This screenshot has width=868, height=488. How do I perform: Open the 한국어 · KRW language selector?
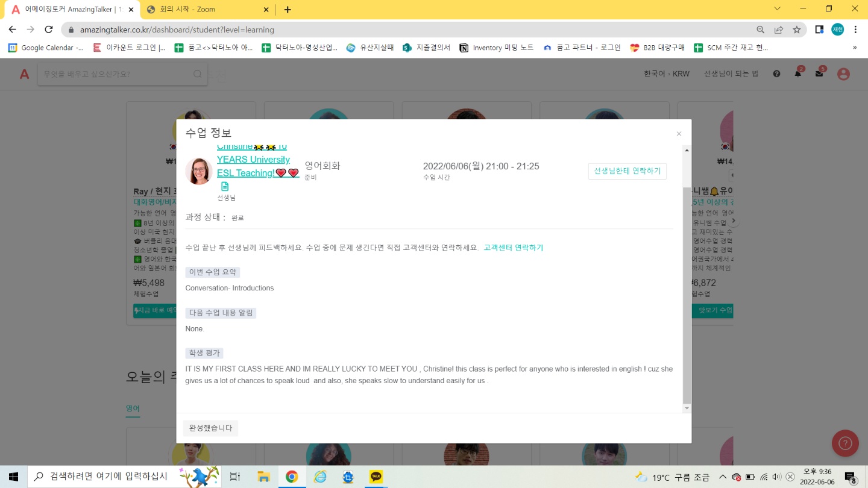click(x=667, y=74)
